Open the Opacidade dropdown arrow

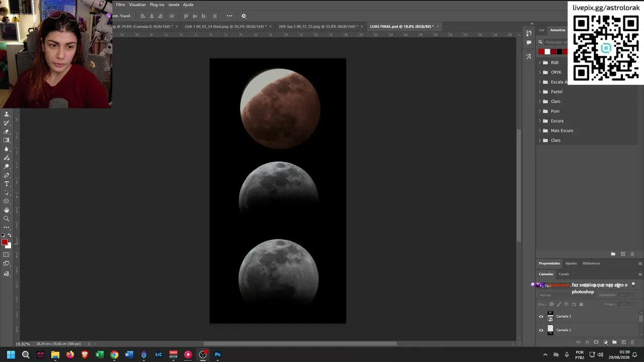(632, 295)
